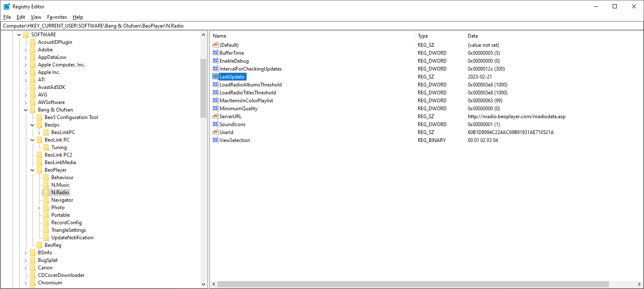Click the key tree vertical scrollbar thumb
Image resolution: width=644 pixels, height=289 pixels.
point(204,88)
